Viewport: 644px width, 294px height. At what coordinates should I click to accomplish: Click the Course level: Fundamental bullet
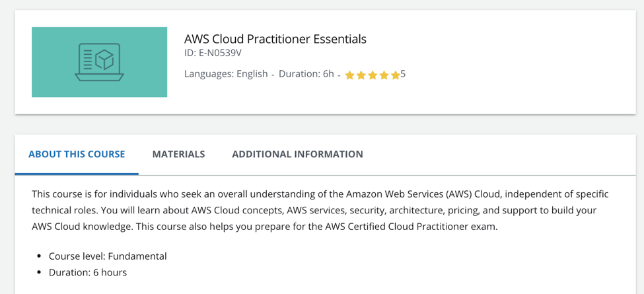[x=108, y=256]
